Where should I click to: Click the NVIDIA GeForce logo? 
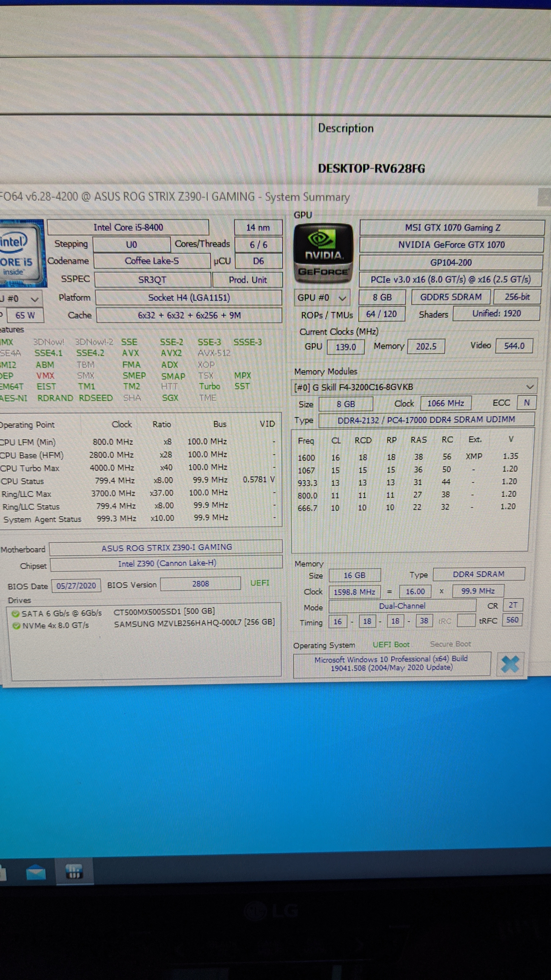[323, 253]
